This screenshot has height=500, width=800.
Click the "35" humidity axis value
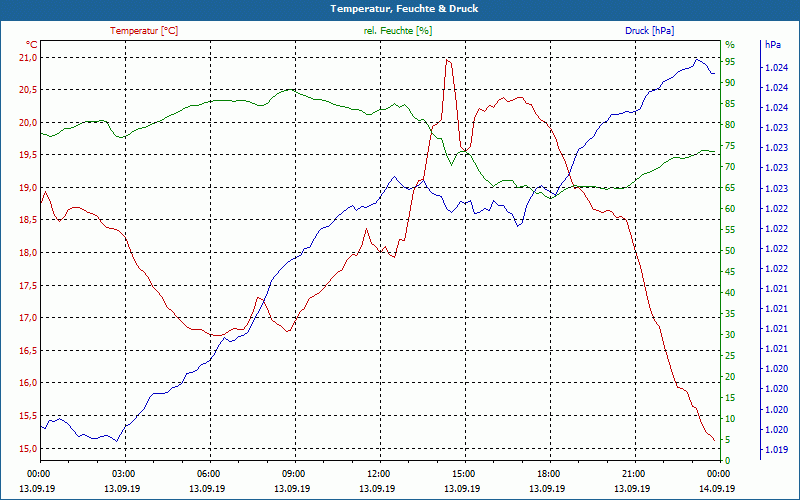click(730, 314)
